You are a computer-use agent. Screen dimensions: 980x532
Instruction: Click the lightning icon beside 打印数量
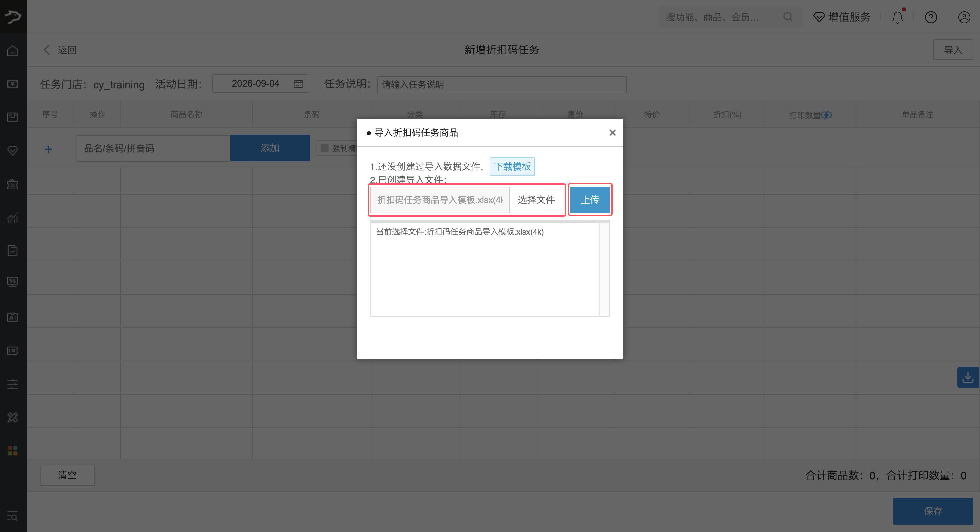(x=826, y=115)
